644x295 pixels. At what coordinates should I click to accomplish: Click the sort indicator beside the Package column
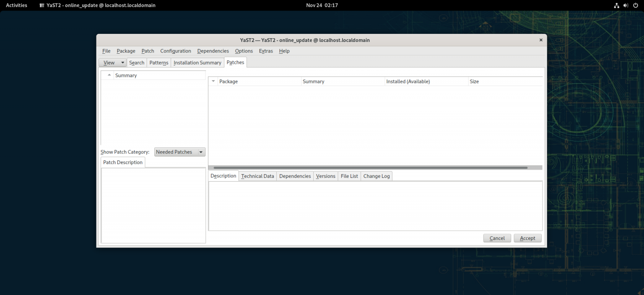[x=213, y=81]
